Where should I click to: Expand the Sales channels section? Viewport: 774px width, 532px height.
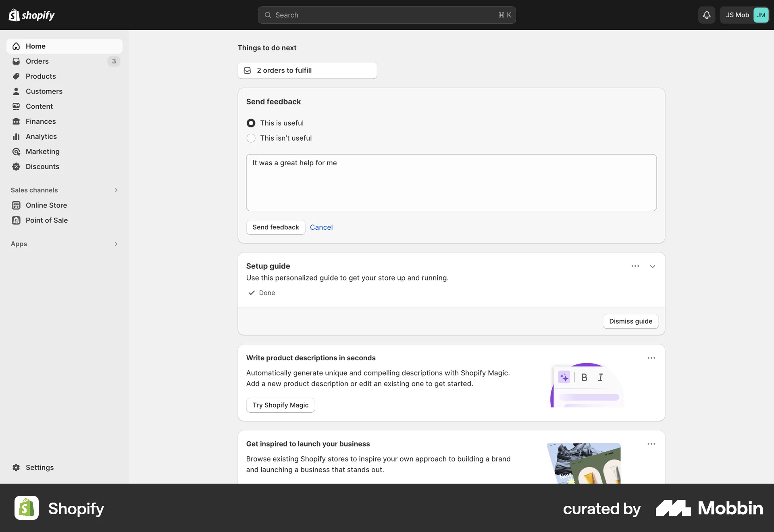coord(116,190)
